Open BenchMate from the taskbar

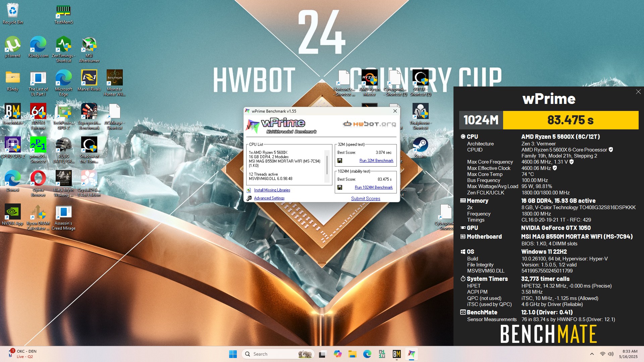point(396,354)
